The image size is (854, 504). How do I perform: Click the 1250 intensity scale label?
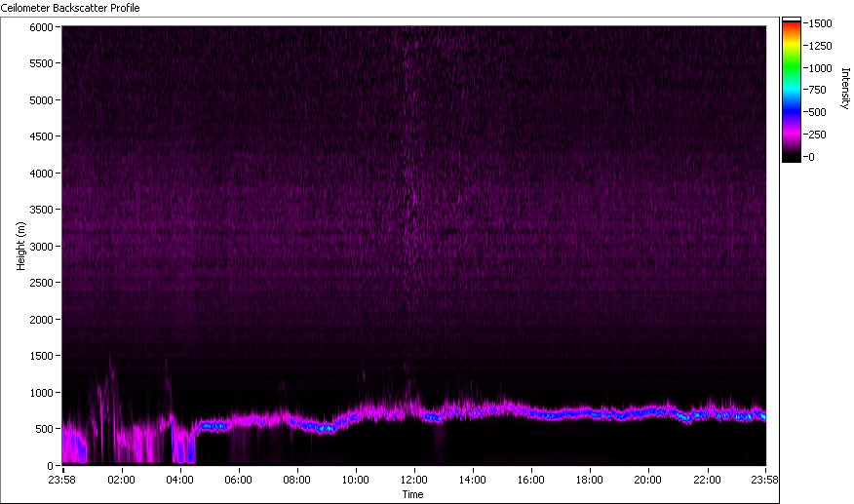pyautogui.click(x=820, y=46)
